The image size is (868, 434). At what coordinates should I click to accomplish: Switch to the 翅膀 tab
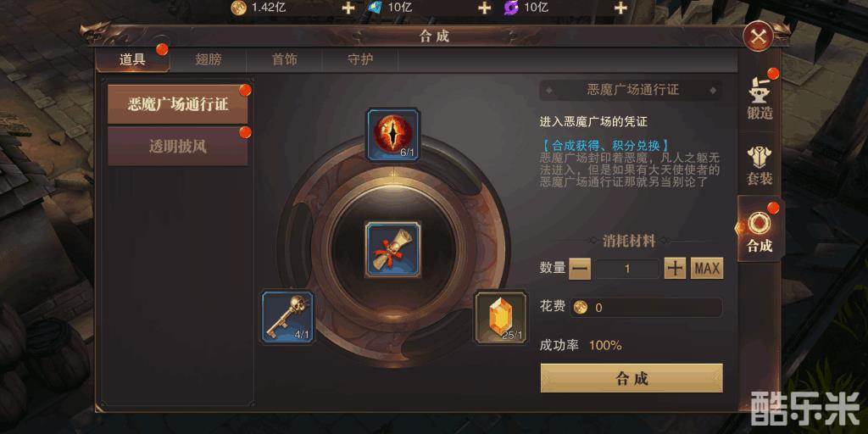pyautogui.click(x=209, y=60)
